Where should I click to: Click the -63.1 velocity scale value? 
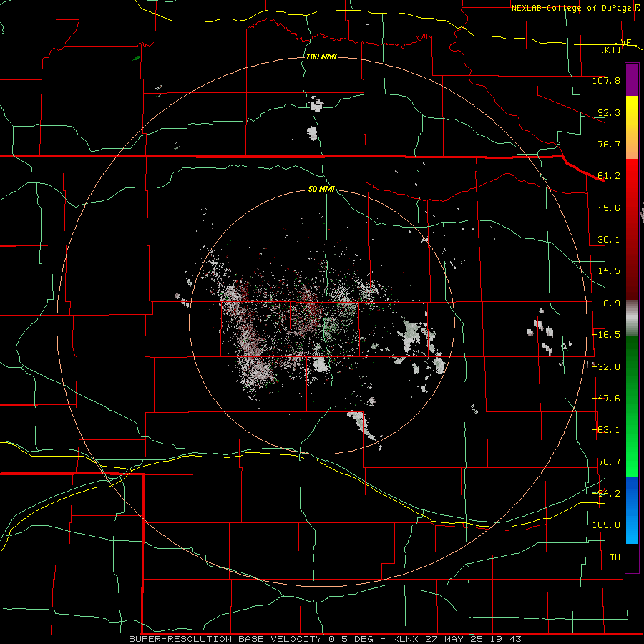pyautogui.click(x=606, y=430)
